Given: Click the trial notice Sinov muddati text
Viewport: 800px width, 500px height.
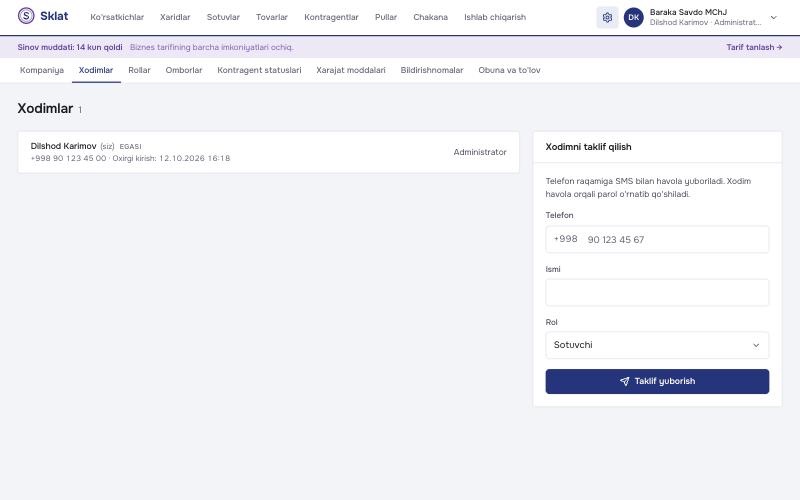Looking at the screenshot, I should tap(70, 47).
